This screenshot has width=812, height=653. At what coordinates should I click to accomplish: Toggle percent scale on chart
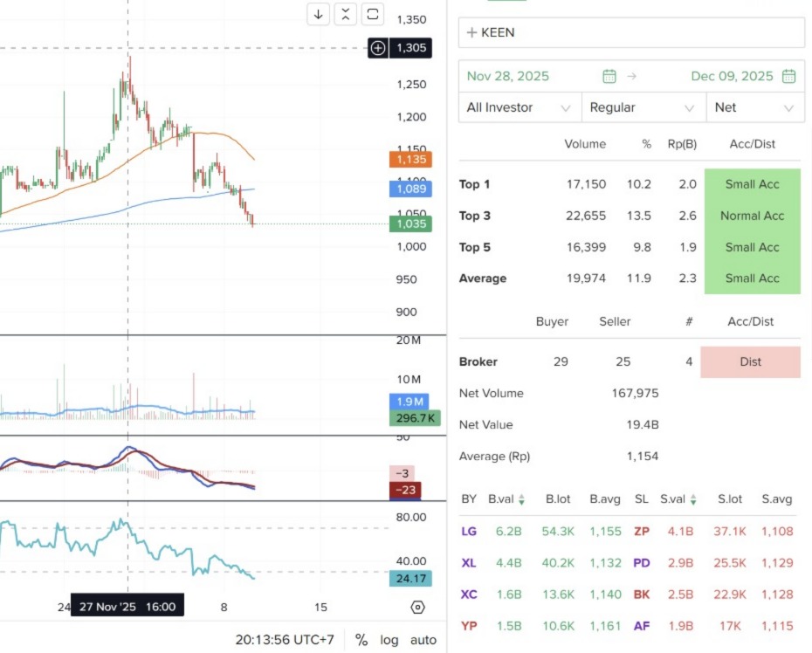(361, 640)
